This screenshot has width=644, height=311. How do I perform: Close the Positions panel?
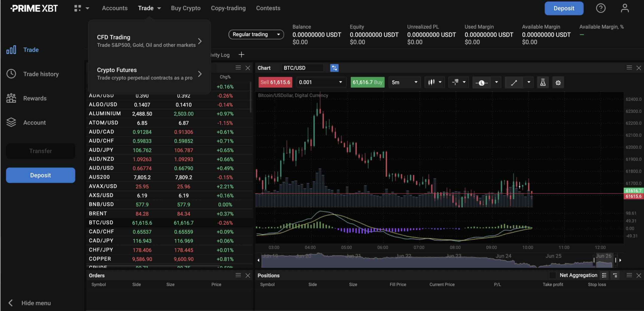pos(639,276)
